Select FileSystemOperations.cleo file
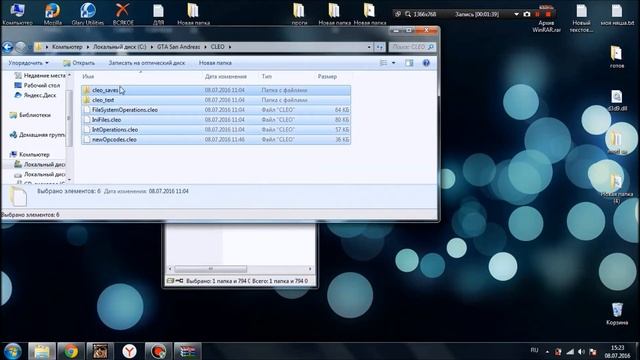Viewport: 640px width, 360px height. coord(216,110)
